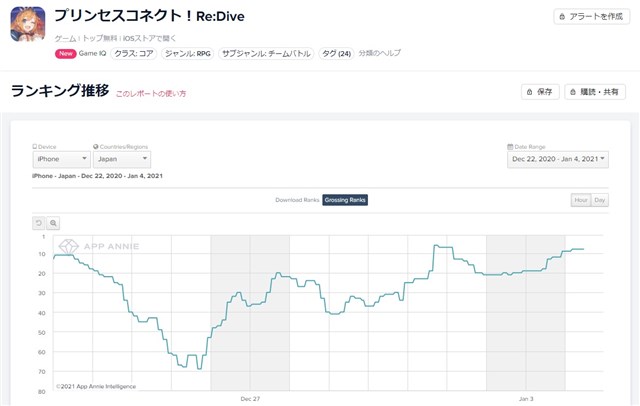Screen dimensions: 640x406
Task: Click the Dec 27 axis label
Action: 250,399
